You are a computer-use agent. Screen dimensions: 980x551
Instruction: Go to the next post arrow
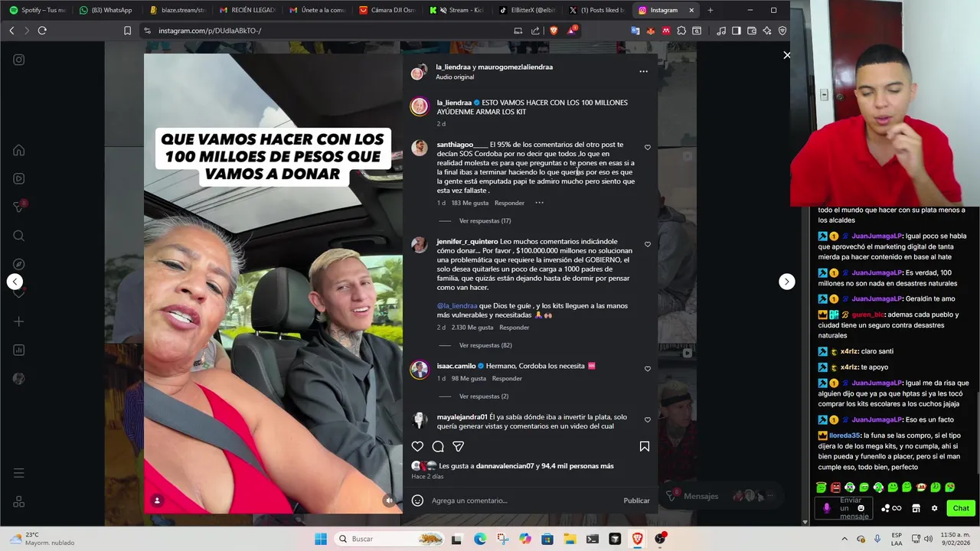pyautogui.click(x=786, y=282)
